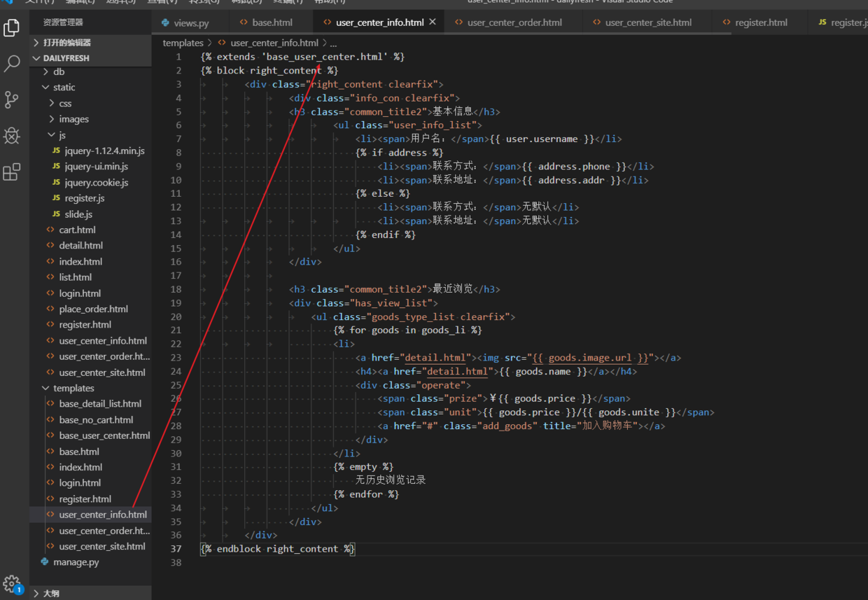
Task: Click the extends 'base_user_center.html' line
Action: coord(302,57)
